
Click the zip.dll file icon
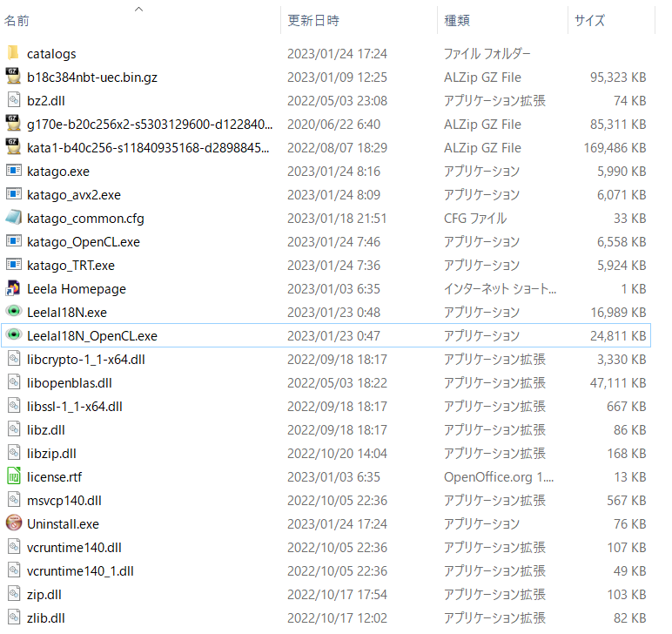coord(14,594)
